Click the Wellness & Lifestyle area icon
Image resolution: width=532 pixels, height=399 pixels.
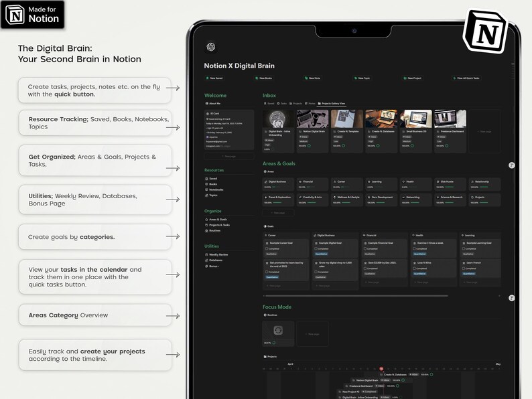(x=334, y=197)
